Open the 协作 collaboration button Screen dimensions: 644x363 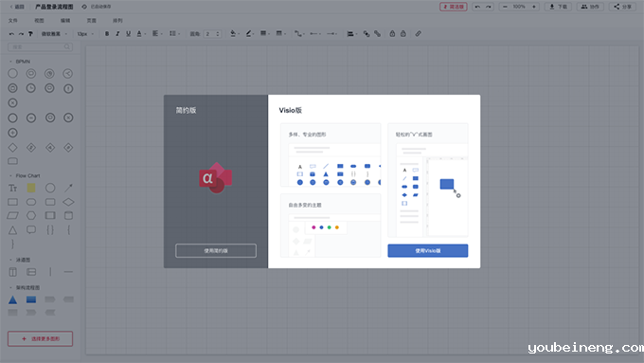pos(590,7)
